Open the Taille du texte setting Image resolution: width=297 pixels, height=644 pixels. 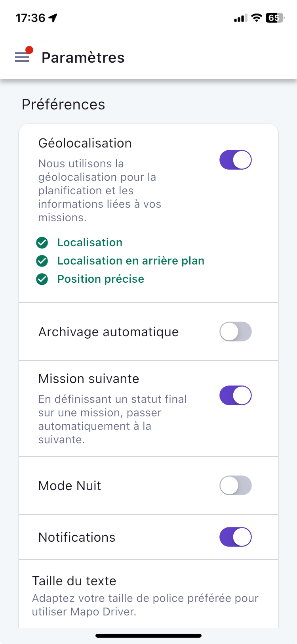148,594
